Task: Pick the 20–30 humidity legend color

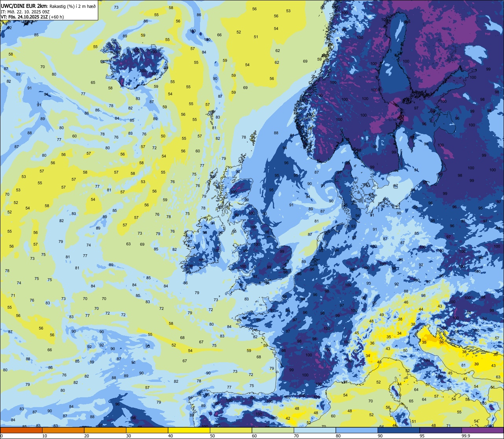Action: click(105, 430)
